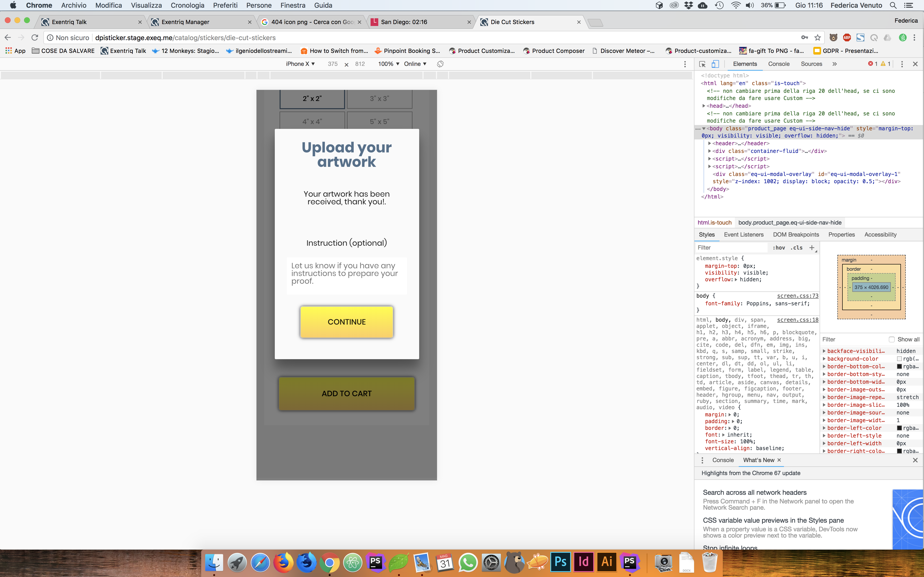Click the rotate device orientation icon
This screenshot has width=924, height=577.
[440, 64]
